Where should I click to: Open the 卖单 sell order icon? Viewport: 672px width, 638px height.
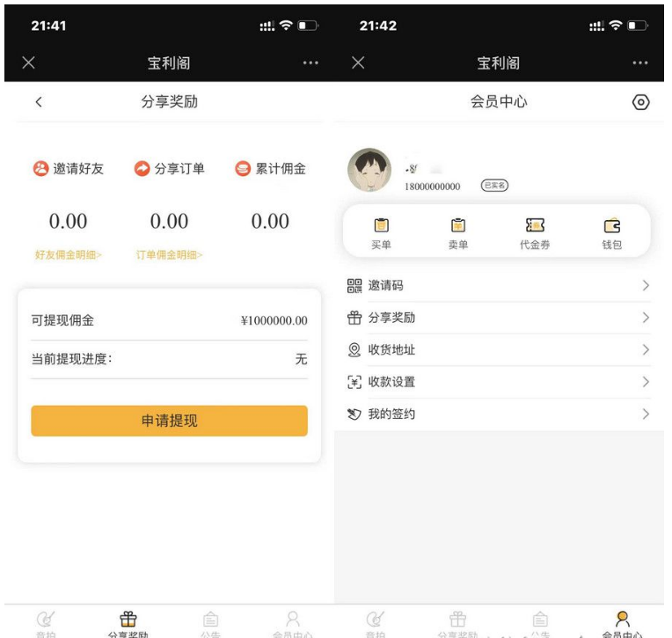point(458,226)
